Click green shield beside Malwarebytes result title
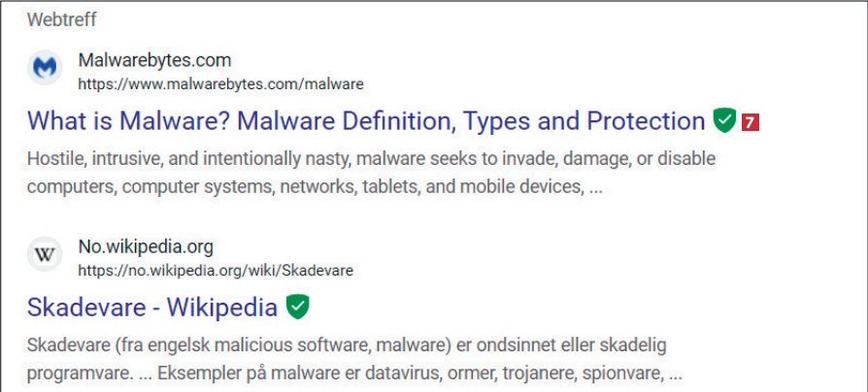This screenshot has height=392, width=868. [x=723, y=121]
